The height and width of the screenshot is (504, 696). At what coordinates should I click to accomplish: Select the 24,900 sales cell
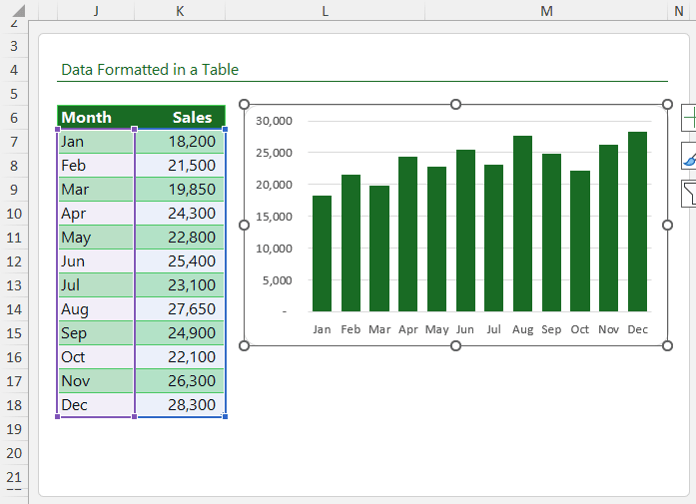coord(180,333)
